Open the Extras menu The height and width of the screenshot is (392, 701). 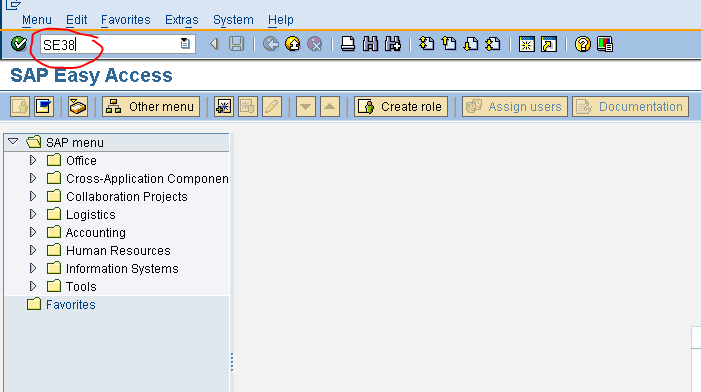(x=182, y=20)
